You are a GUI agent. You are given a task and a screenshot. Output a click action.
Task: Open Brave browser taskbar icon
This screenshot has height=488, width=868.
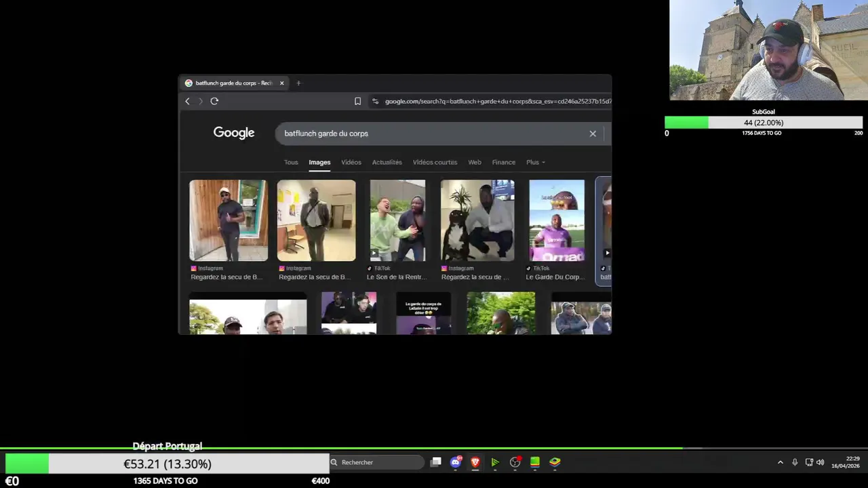pos(475,462)
